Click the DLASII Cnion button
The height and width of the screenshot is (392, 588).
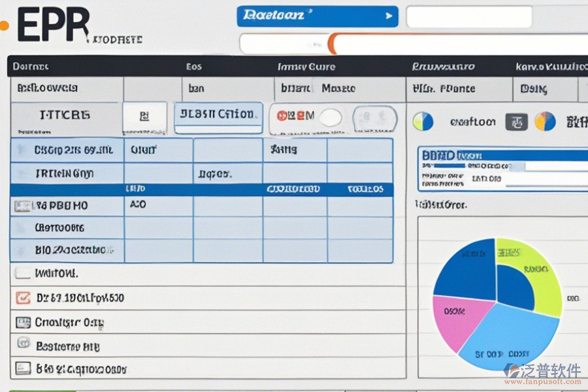218,118
